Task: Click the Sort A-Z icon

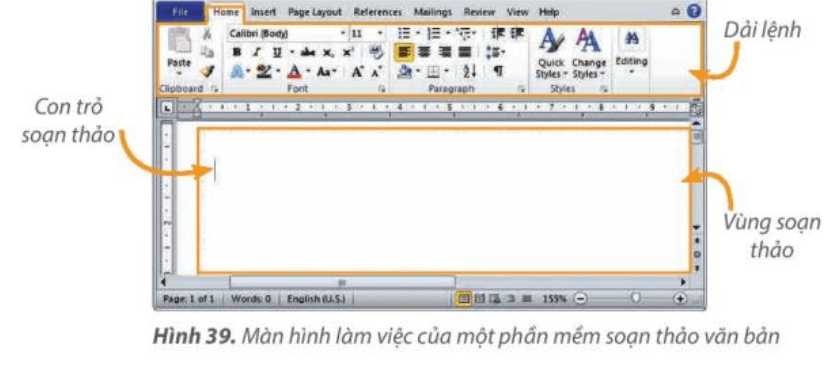Action: 469,71
